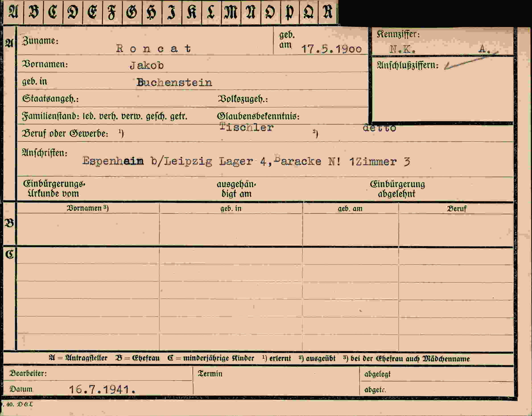
Task: Select the index tab letter P
Action: (x=289, y=12)
